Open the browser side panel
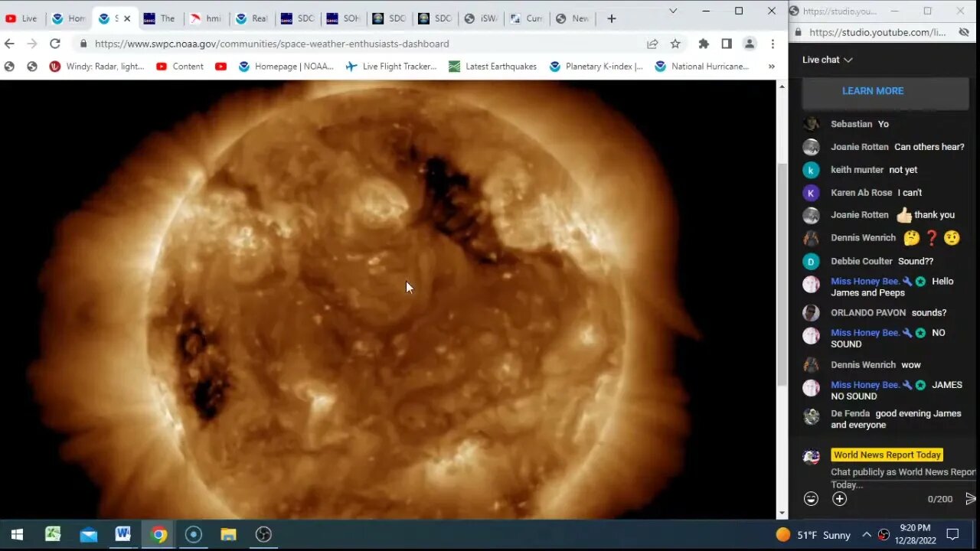Viewport: 980px width, 551px height. (x=727, y=44)
